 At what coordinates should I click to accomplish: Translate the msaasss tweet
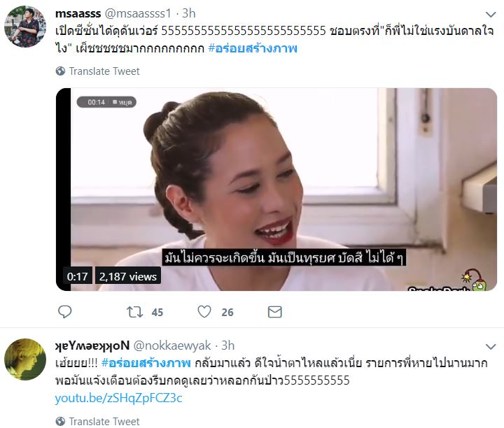pos(104,71)
